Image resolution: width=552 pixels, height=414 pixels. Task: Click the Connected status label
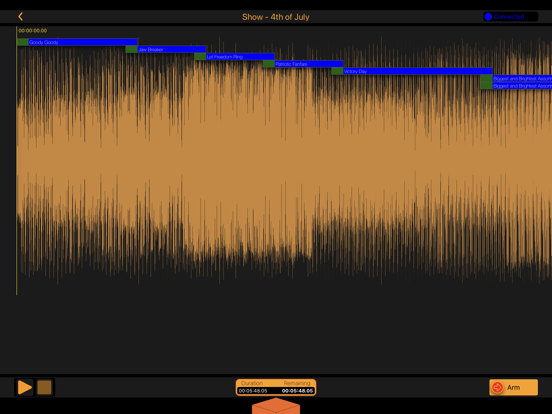tap(509, 17)
